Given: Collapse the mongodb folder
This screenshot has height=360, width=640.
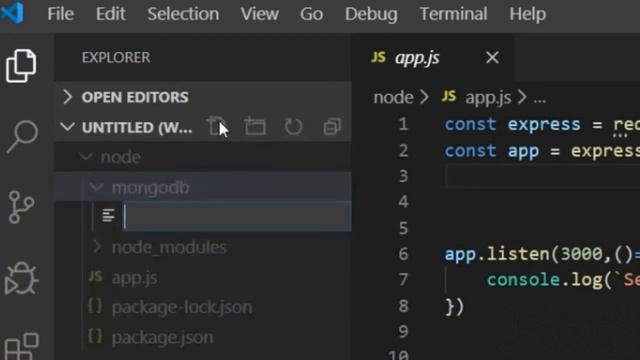Looking at the screenshot, I should click(203, 187).
